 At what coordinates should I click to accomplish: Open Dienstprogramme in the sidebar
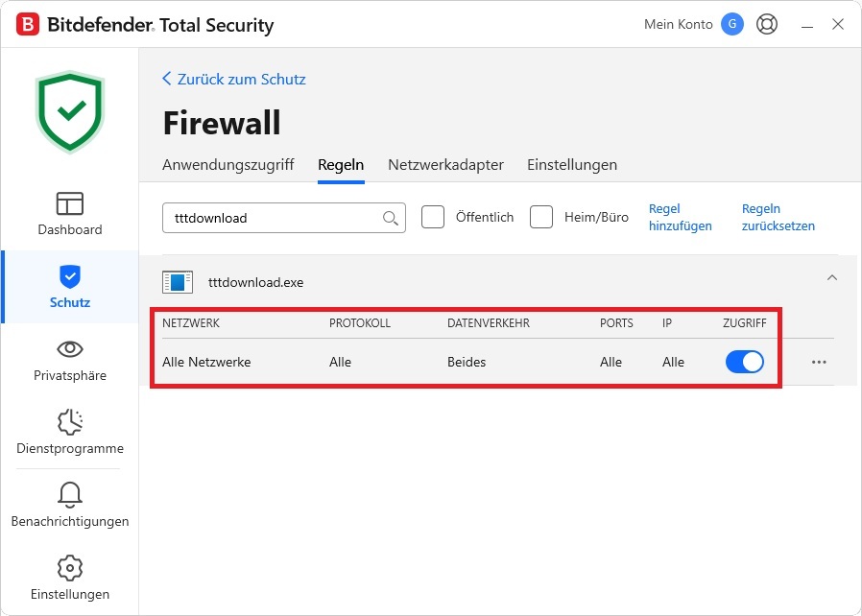point(70,433)
